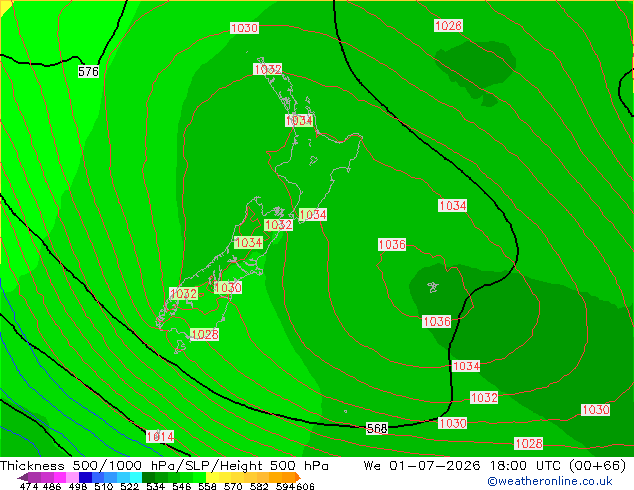634x490 pixels.
Task: Click the orange arrow at legend's right end
Action: pyautogui.click(x=298, y=477)
